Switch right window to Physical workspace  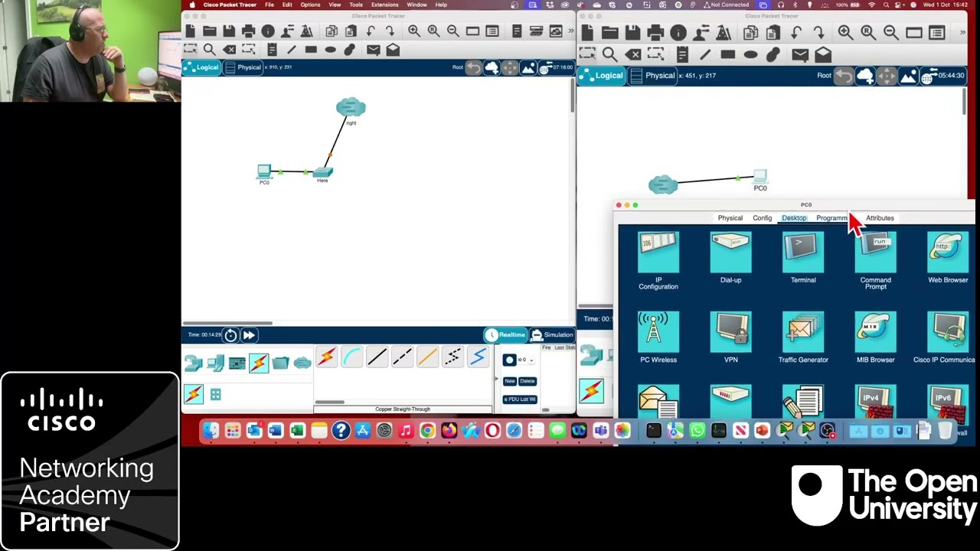[652, 76]
